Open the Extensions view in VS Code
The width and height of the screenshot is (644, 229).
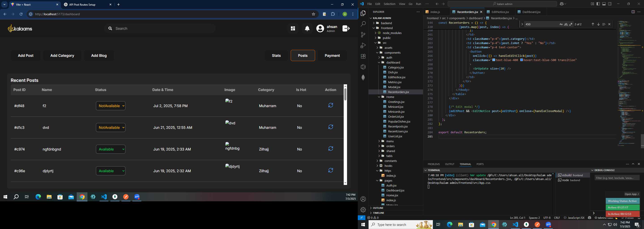click(x=363, y=56)
